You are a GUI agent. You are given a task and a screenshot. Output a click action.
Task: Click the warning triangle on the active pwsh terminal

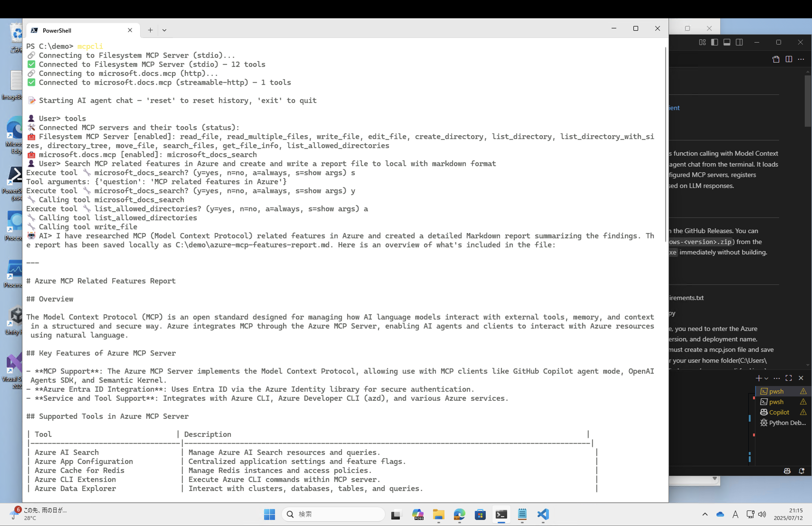pyautogui.click(x=803, y=391)
